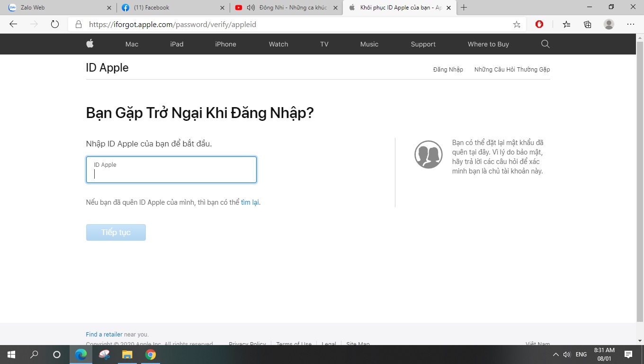Open the Paint palette taskbar app
Image resolution: width=644 pixels, height=364 pixels.
[104, 355]
